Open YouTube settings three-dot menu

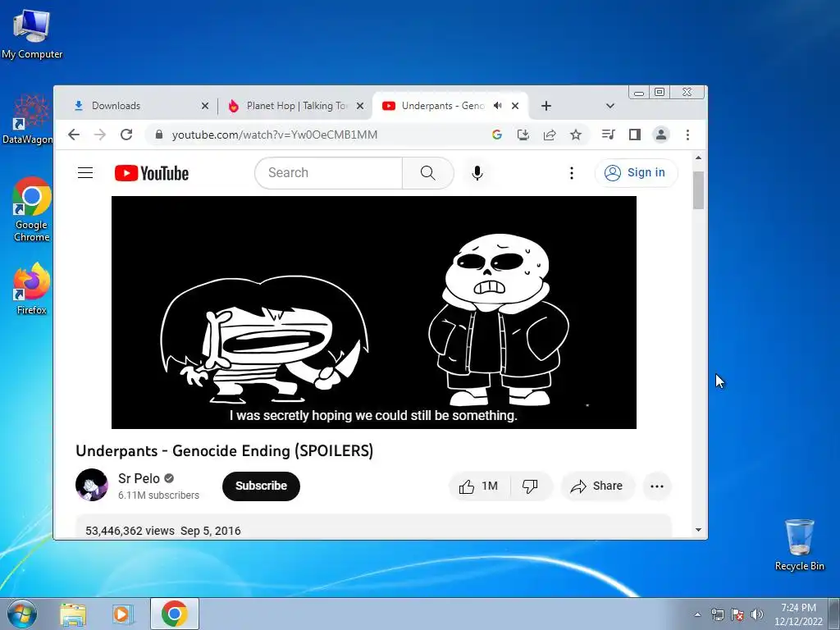(x=572, y=173)
